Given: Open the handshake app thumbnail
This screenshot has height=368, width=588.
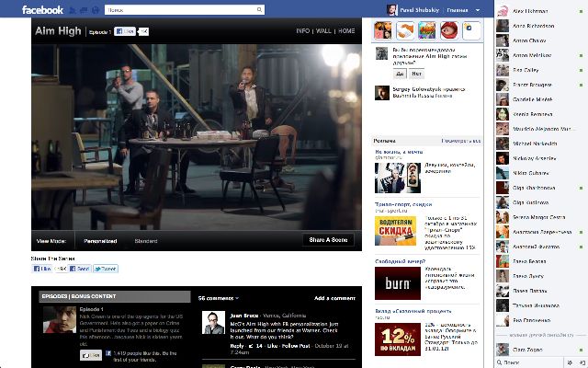Looking at the screenshot, I should pos(405,30).
